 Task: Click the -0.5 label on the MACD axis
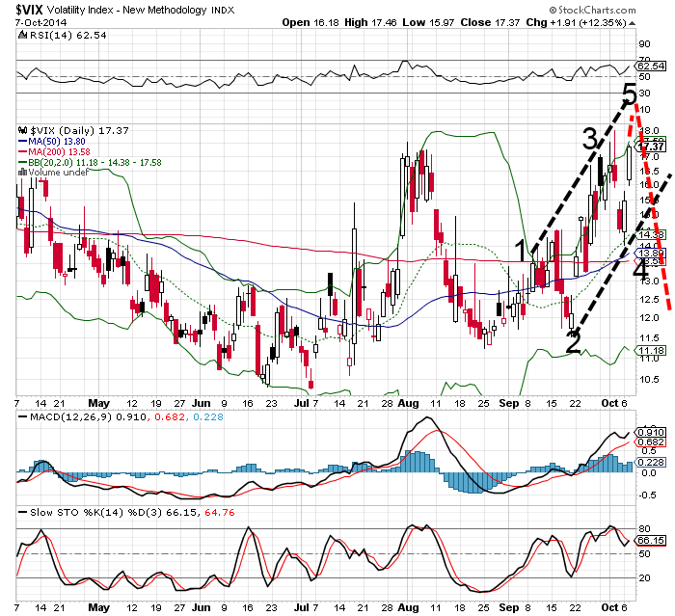click(x=647, y=495)
